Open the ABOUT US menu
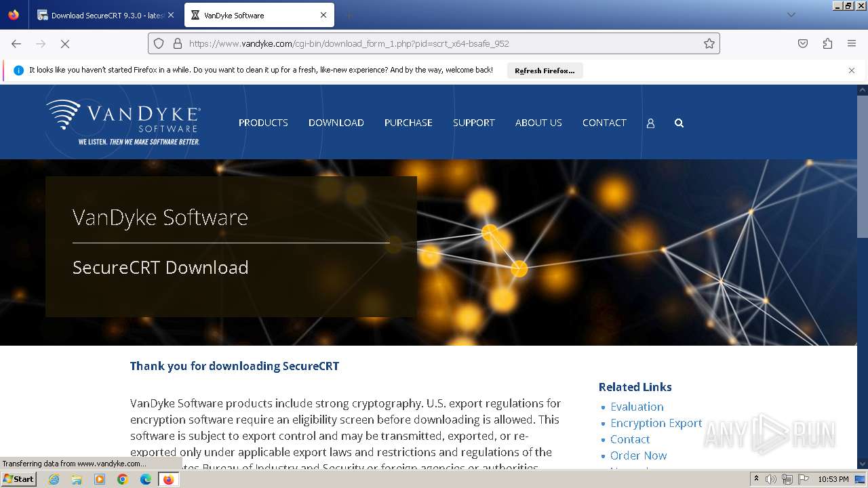The height and width of the screenshot is (488, 868). tap(538, 123)
